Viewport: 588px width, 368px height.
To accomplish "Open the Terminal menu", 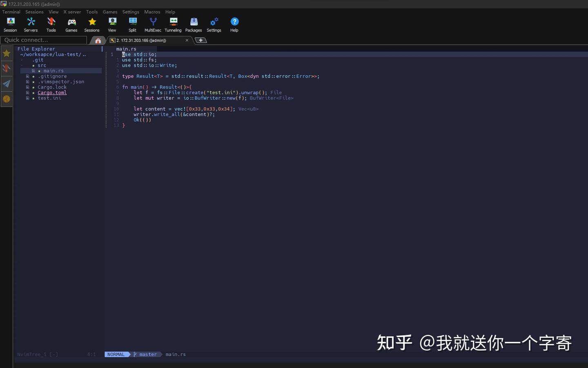I will pyautogui.click(x=11, y=12).
